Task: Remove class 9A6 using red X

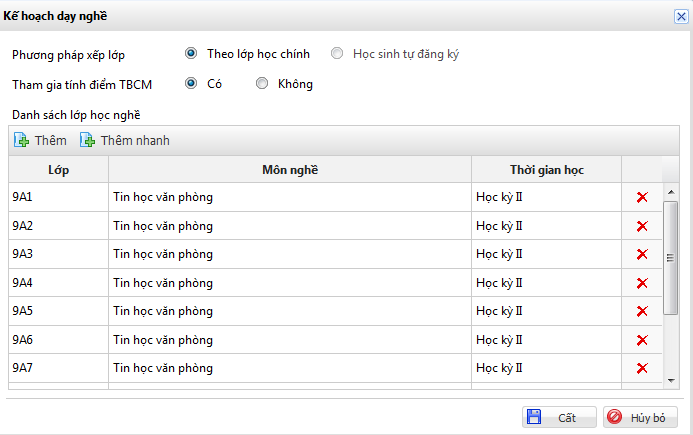Action: click(642, 340)
